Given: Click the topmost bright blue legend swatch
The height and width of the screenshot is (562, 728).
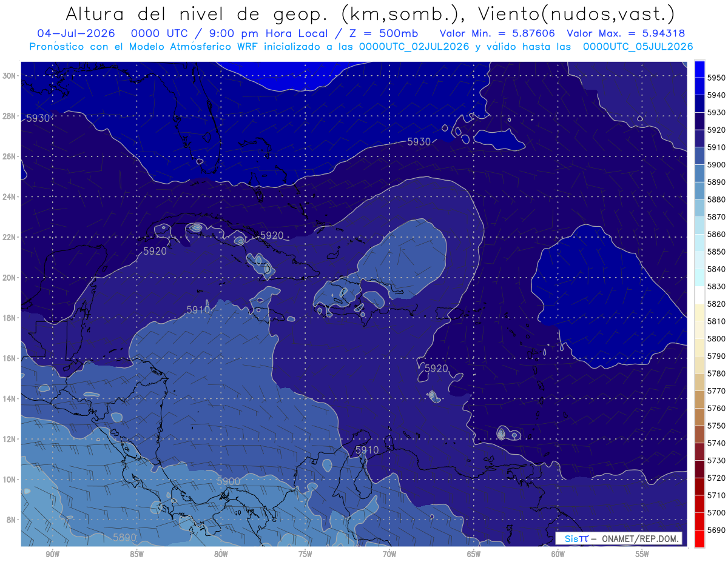Looking at the screenshot, I should [699, 69].
